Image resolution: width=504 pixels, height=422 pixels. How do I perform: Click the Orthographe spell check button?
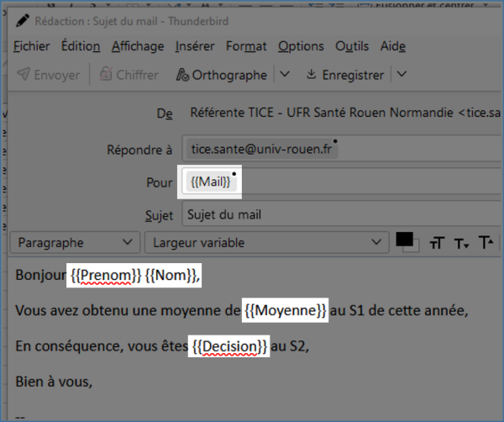pos(222,75)
